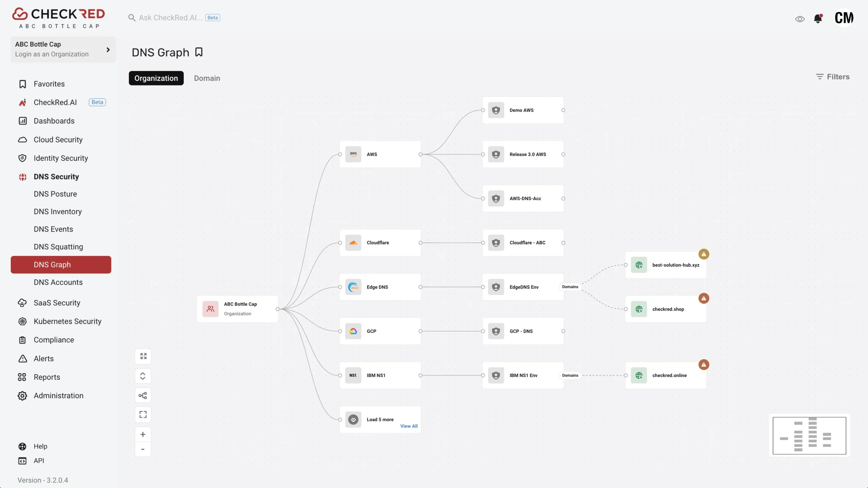Select the GCP provider node
This screenshot has width=868, height=488.
[x=380, y=331]
